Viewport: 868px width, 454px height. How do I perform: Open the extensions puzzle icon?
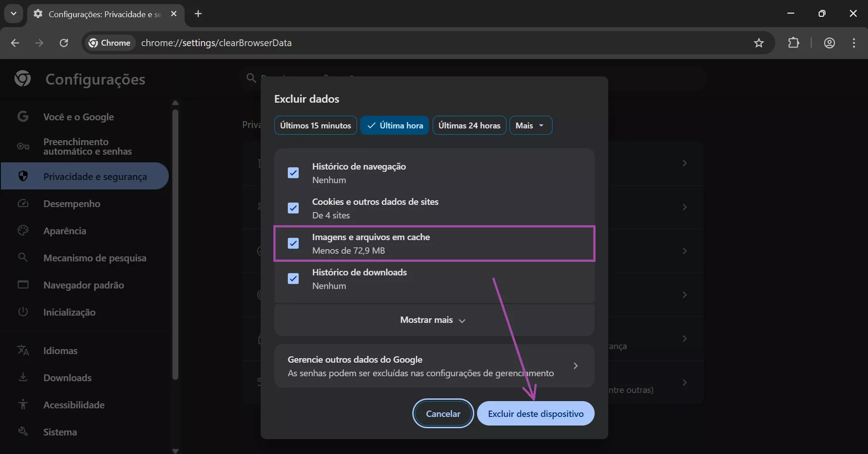(x=794, y=43)
